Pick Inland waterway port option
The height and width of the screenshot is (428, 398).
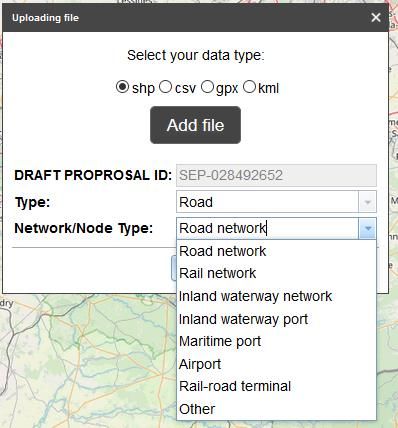tap(276, 319)
